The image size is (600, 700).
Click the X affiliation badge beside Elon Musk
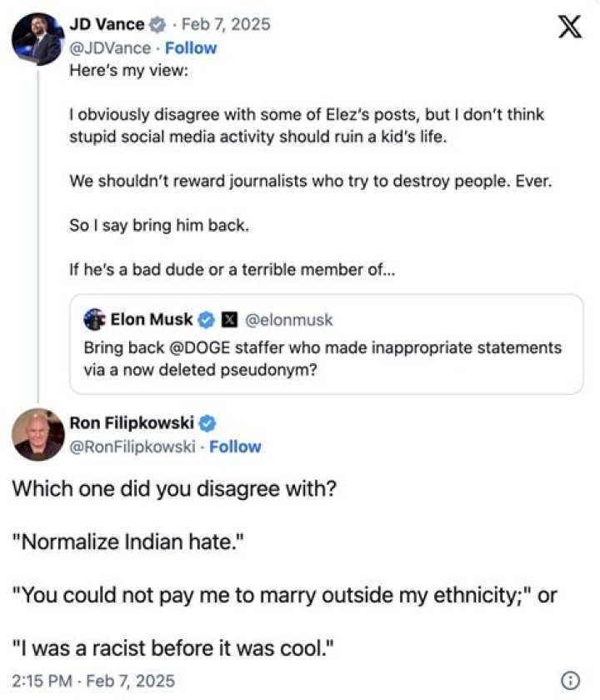[228, 319]
